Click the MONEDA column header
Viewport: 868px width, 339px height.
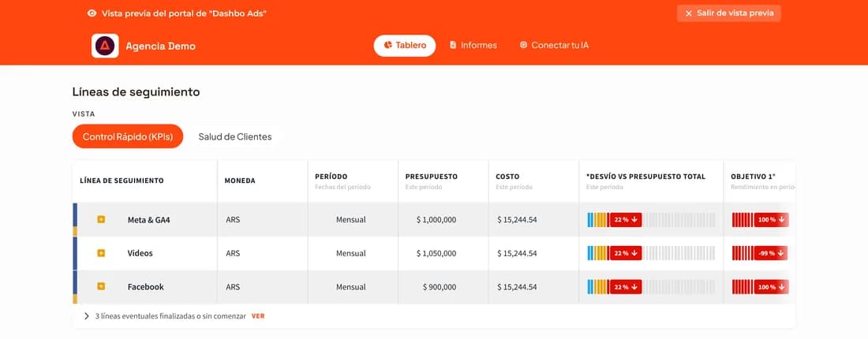(240, 181)
